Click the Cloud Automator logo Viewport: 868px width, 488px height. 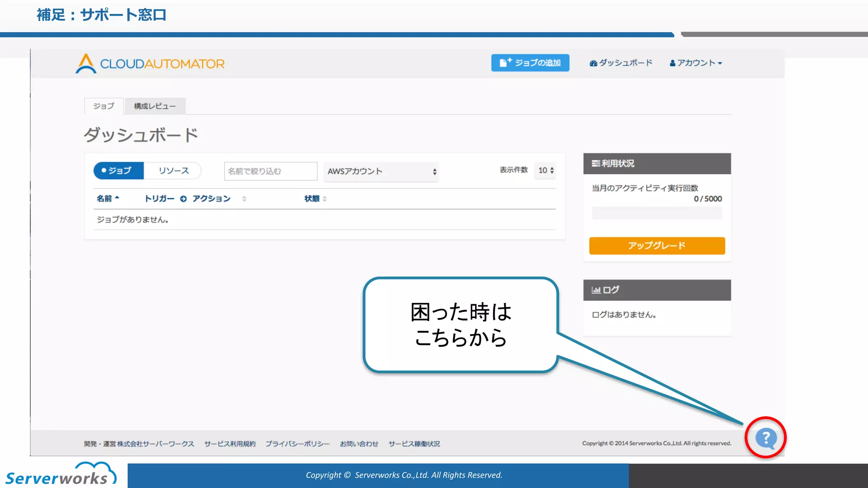point(150,64)
